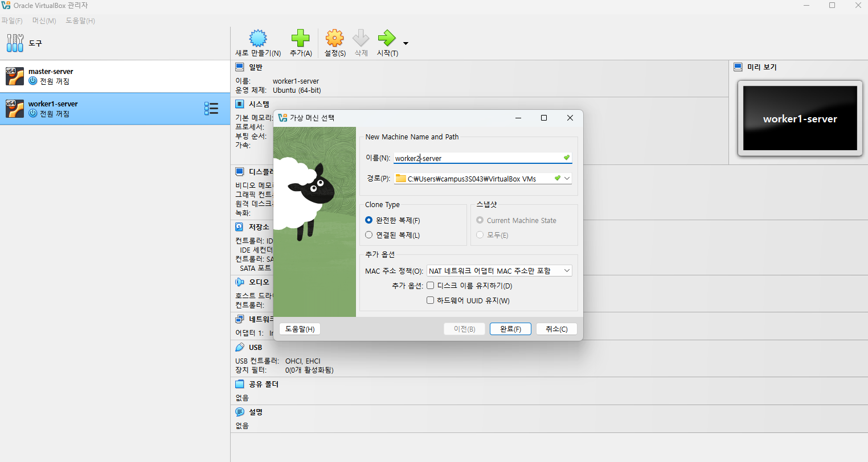The height and width of the screenshot is (462, 868).
Task: Open the Tools (도구) icon in sidebar
Action: click(15, 43)
